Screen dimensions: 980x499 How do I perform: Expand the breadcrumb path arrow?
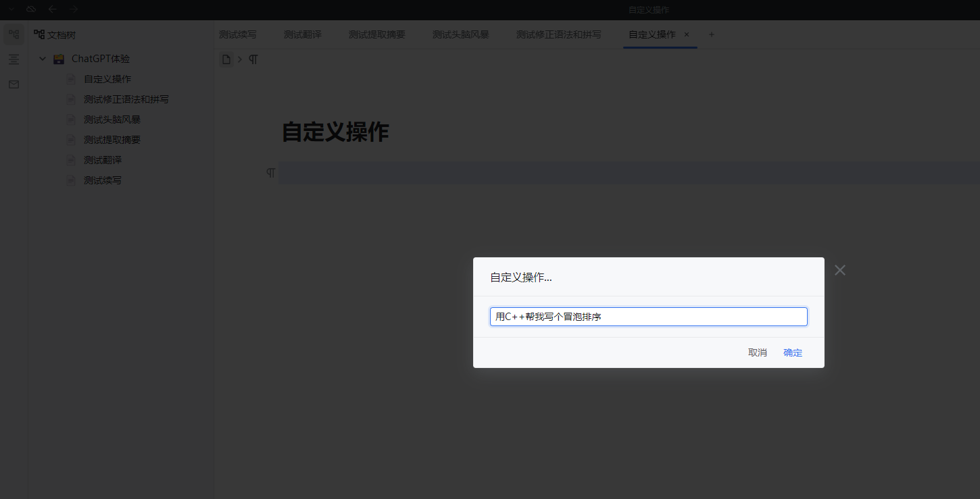click(x=239, y=59)
